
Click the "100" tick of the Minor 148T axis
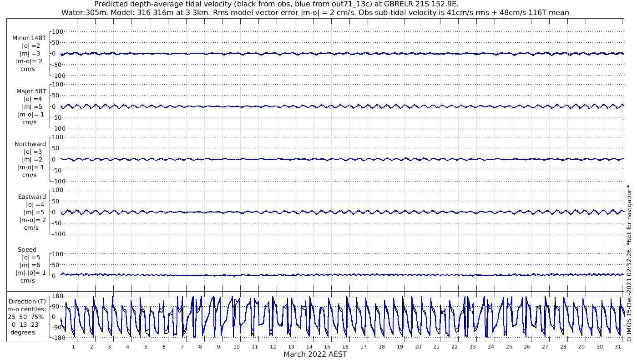pos(58,32)
